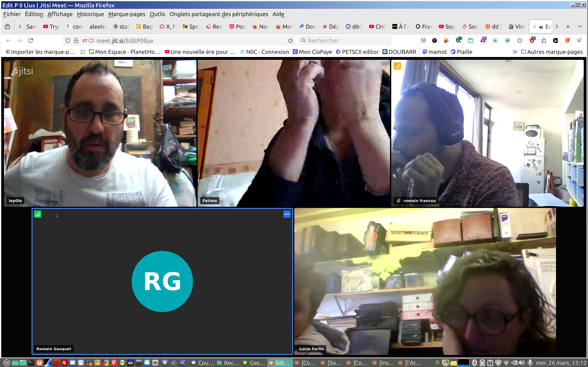Open the Historique menu

pos(90,14)
